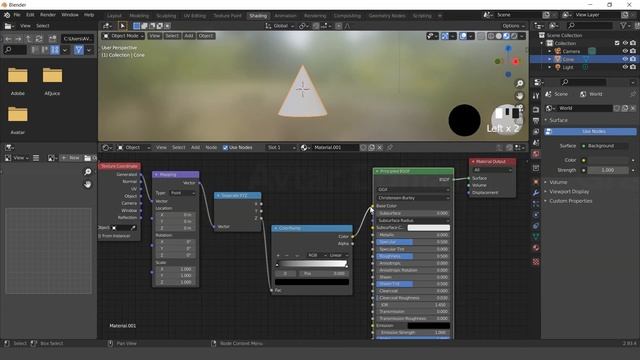Click ColorRamp gradient bar
Viewport: 640px width, 360px height.
(x=312, y=264)
